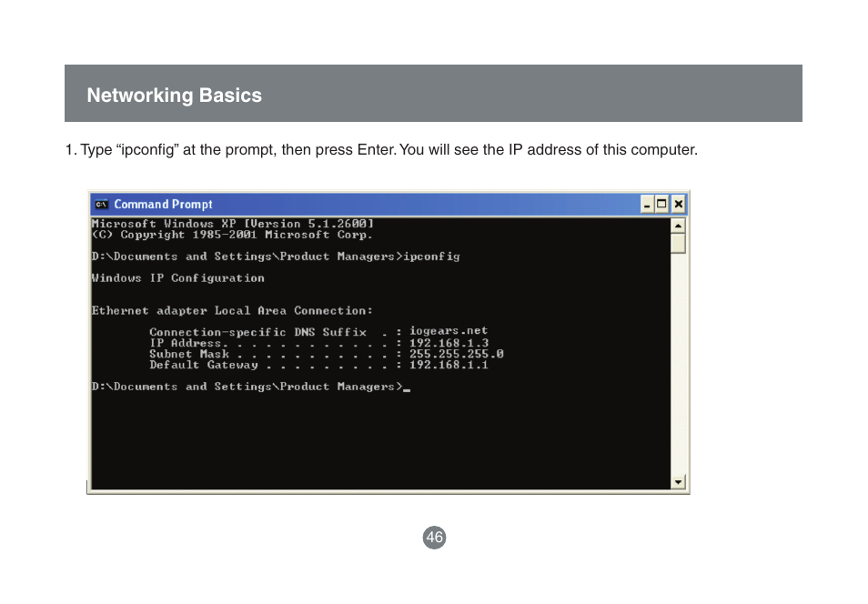
Task: Click the Copyright 1985-2001 Microsoft Corp line
Action: (x=233, y=235)
